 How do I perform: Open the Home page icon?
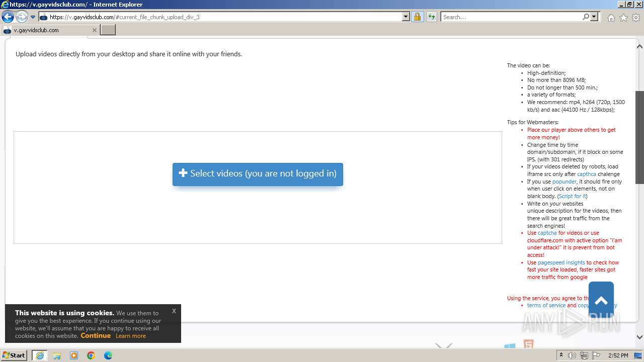(x=611, y=18)
